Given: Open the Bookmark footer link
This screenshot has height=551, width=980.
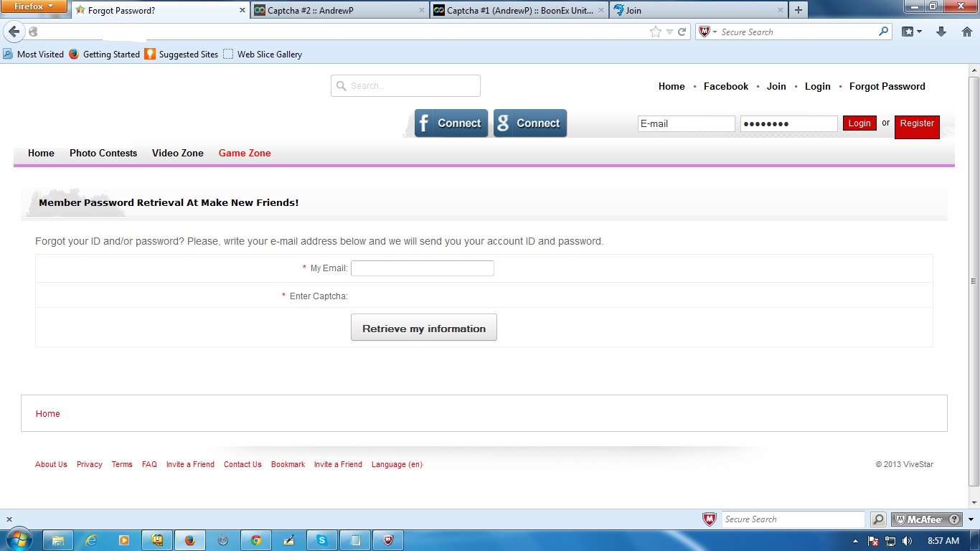Looking at the screenshot, I should (288, 464).
